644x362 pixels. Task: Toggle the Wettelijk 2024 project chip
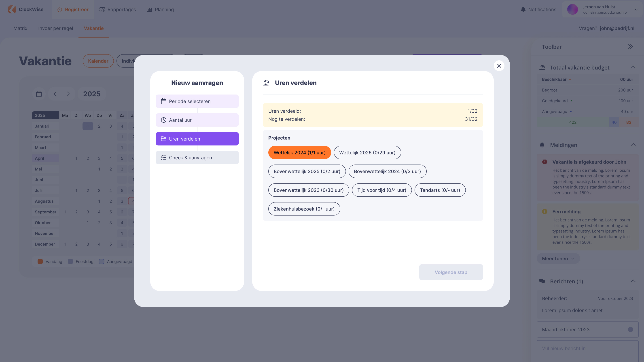299,153
